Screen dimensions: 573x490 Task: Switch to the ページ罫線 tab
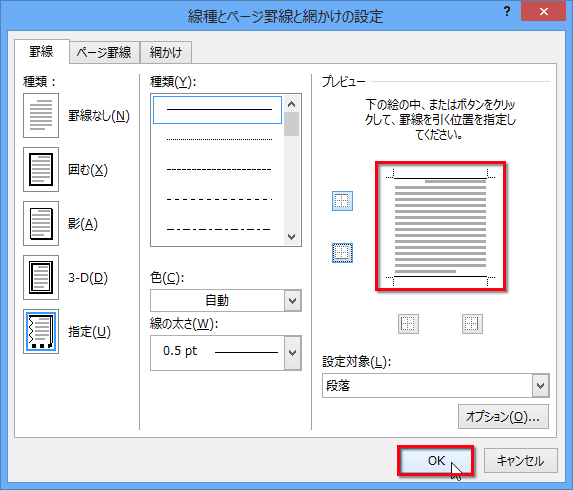pyautogui.click(x=104, y=53)
